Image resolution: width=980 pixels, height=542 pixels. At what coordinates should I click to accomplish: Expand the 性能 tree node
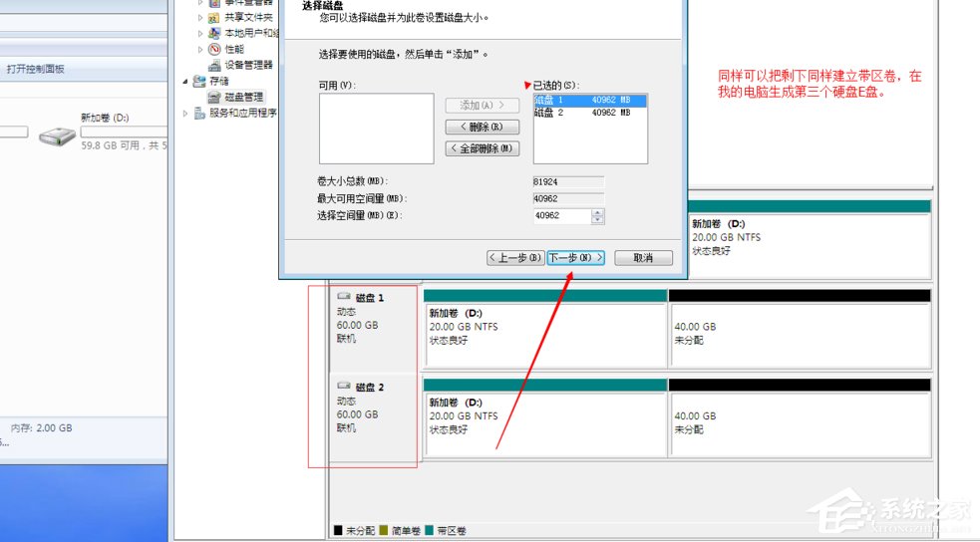[200, 49]
